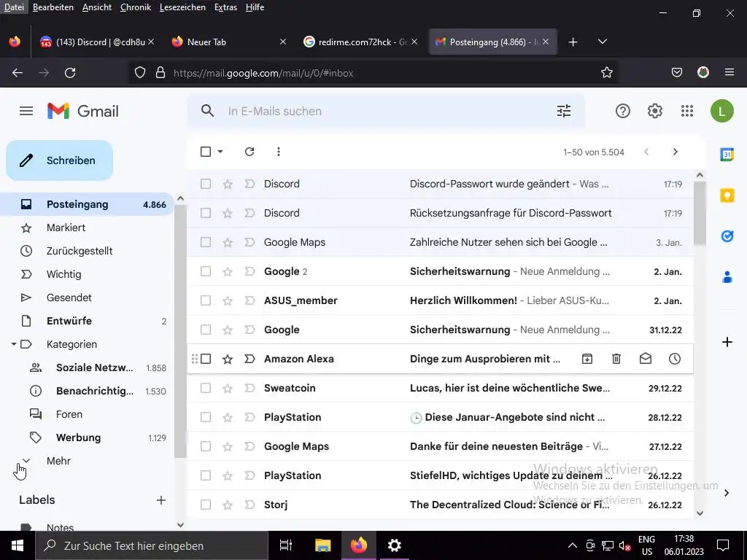
Task: Open Google Keep side panel
Action: [x=727, y=195]
